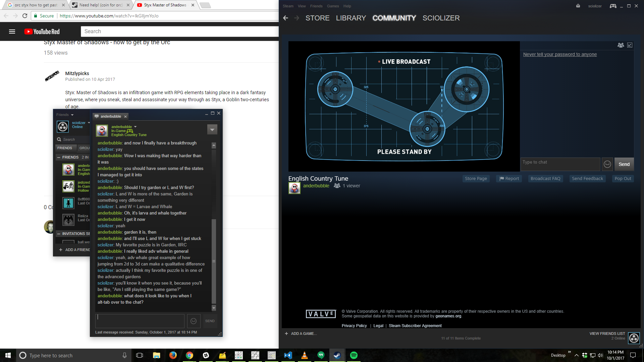Open the Broadcast FAQ
The width and height of the screenshot is (644, 362).
pos(545,179)
